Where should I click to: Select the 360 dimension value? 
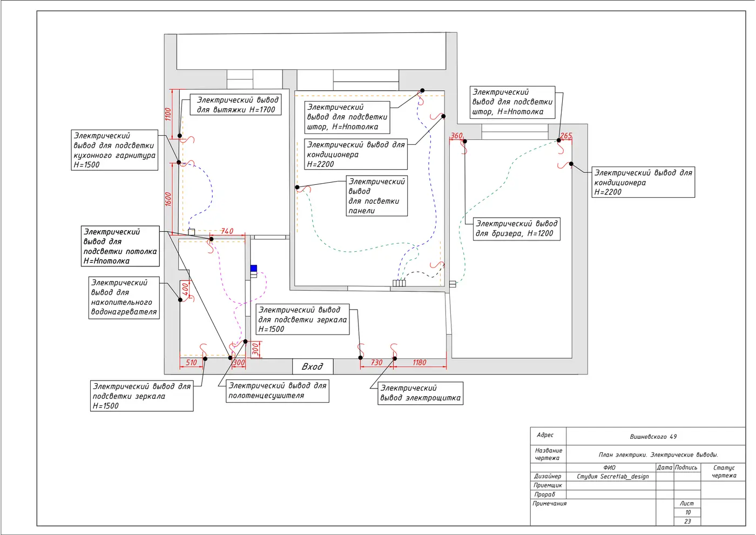tap(456, 136)
